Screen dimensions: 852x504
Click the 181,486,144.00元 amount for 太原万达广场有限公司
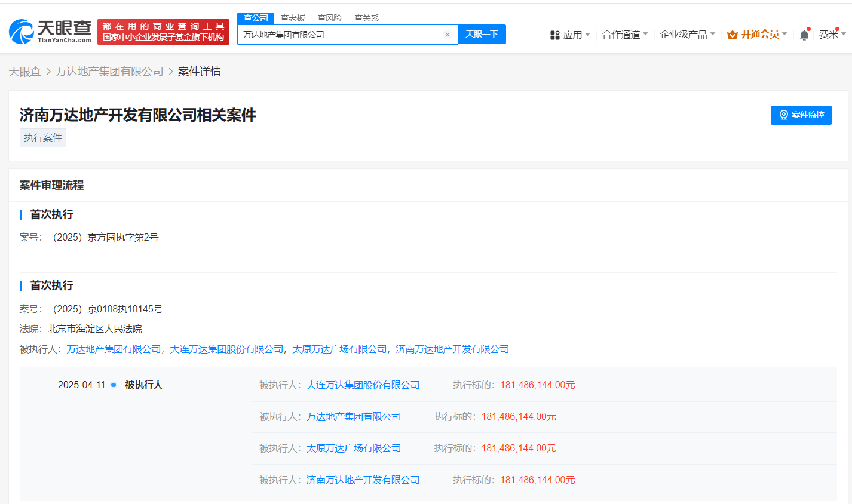519,448
